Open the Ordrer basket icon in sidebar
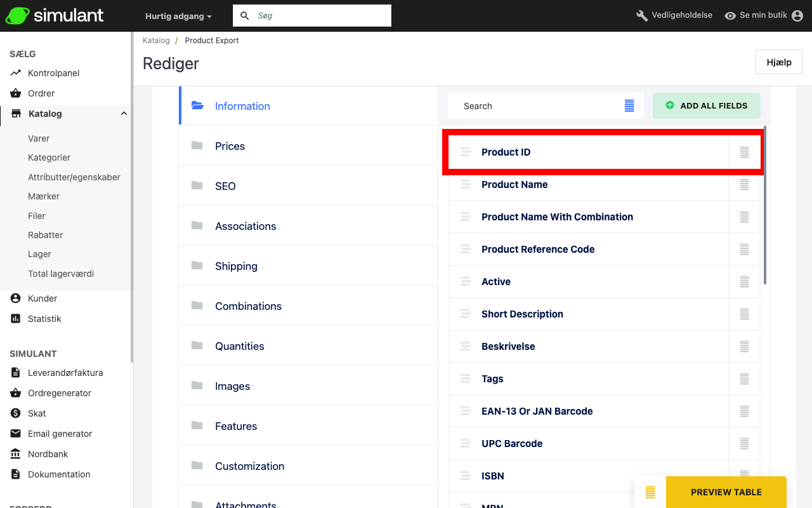Viewport: 812px width, 508px height. pyautogui.click(x=16, y=93)
